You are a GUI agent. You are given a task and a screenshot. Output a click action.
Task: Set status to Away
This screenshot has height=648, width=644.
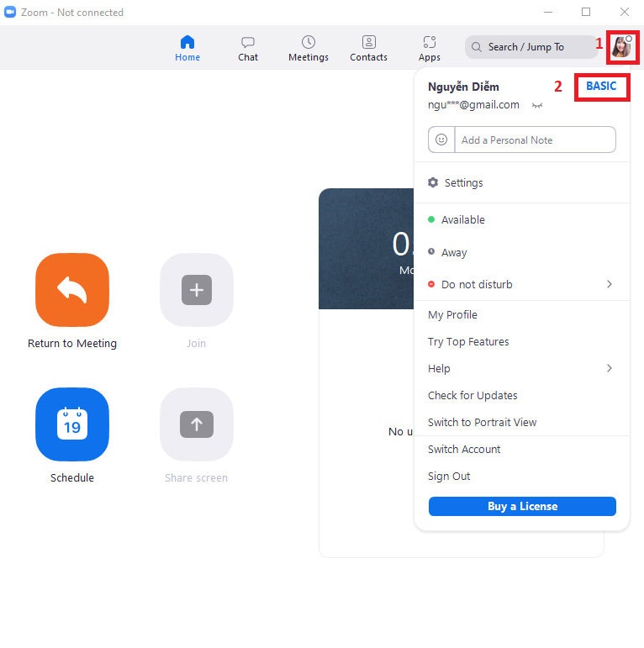tap(521, 252)
